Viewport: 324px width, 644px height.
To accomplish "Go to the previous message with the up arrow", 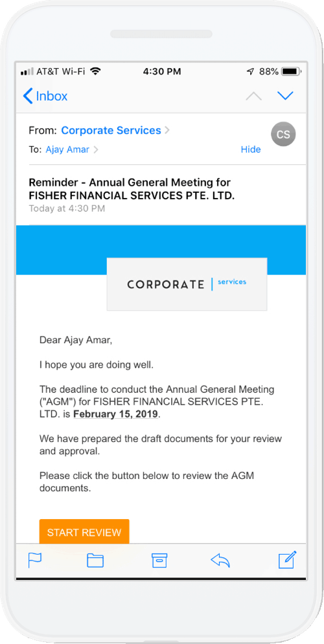I will pos(253,96).
